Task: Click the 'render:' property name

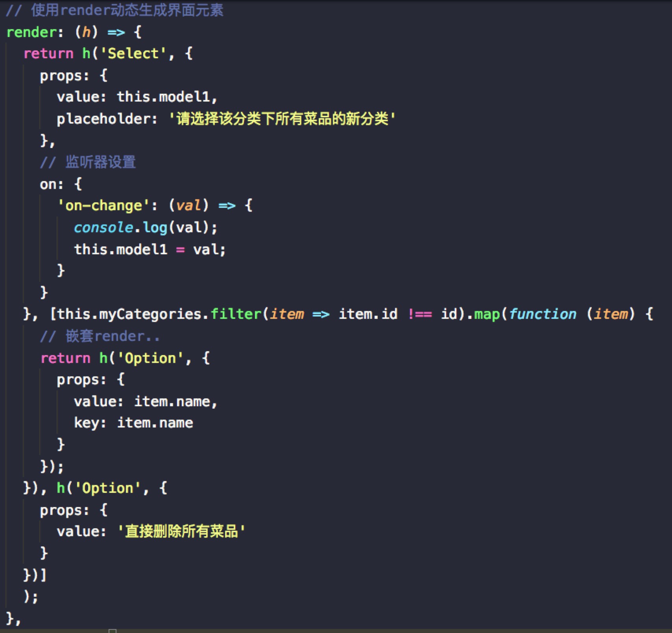Action: (35, 32)
